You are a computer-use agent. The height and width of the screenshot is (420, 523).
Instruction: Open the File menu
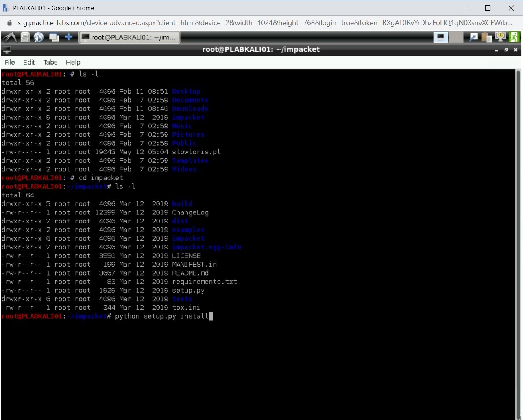click(10, 62)
